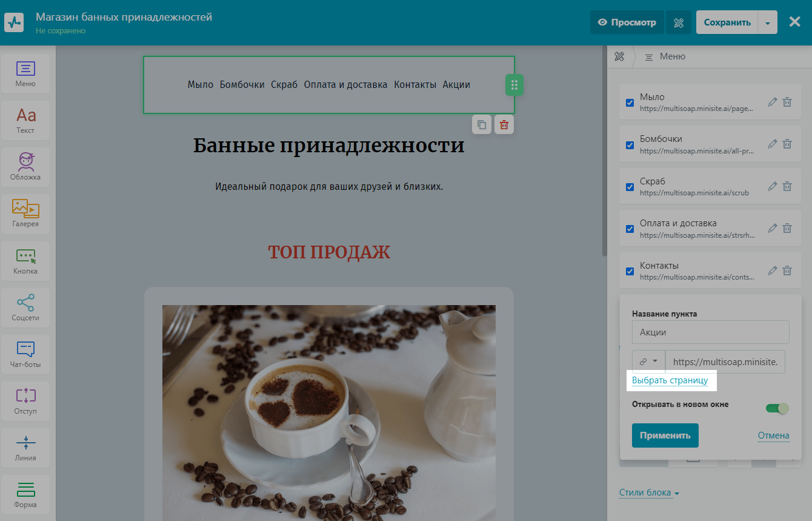
Task: Expand Стили блока section
Action: coord(649,492)
